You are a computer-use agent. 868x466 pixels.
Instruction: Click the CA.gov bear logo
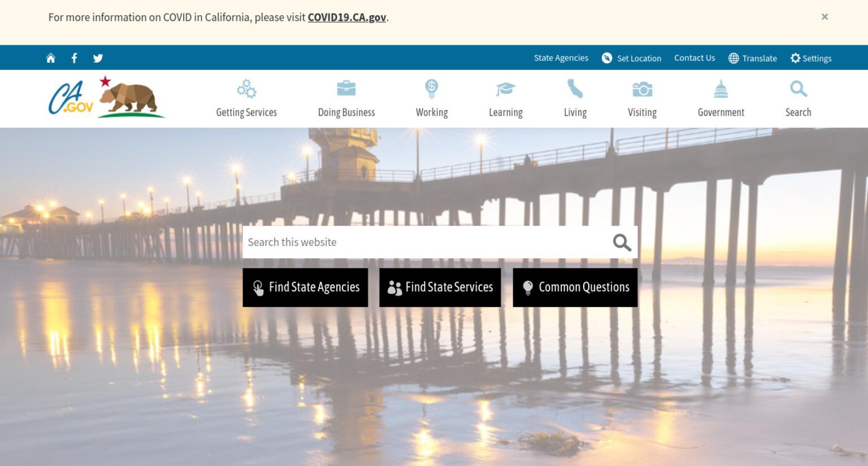point(106,97)
